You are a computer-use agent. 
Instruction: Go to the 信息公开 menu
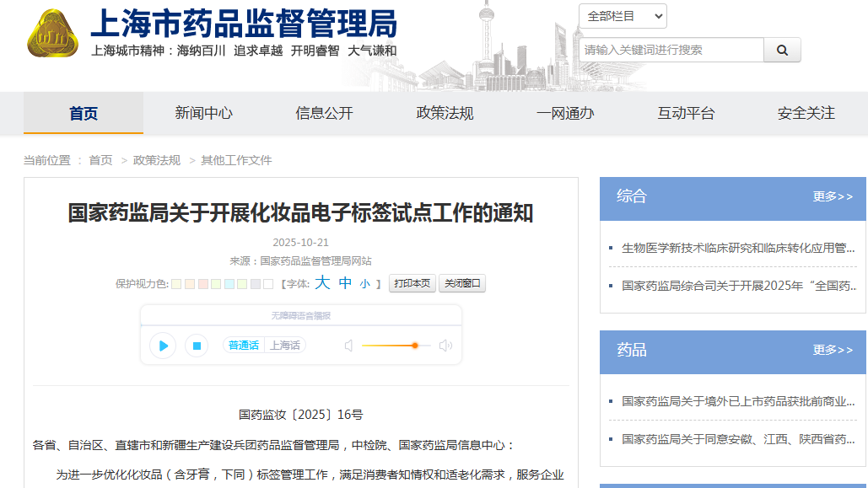(x=324, y=113)
